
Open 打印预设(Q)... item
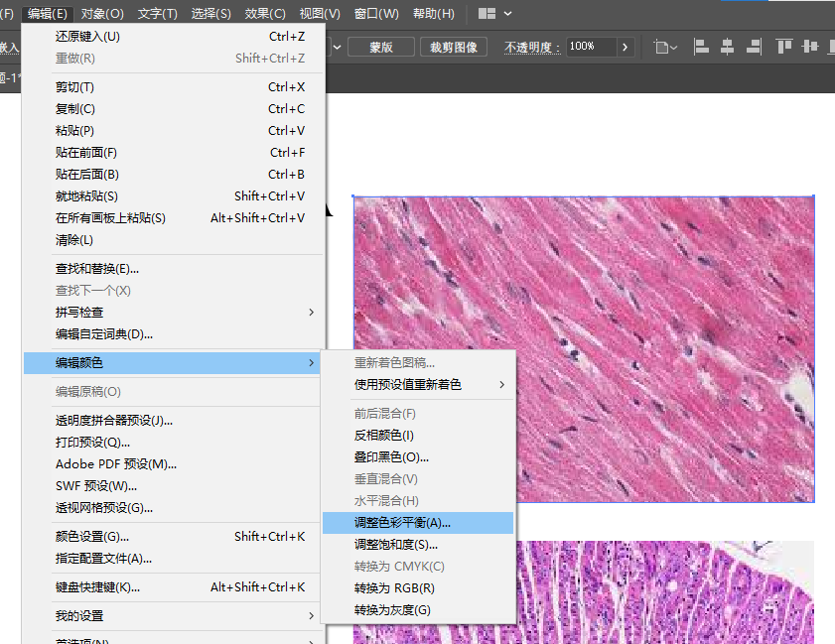click(x=173, y=443)
